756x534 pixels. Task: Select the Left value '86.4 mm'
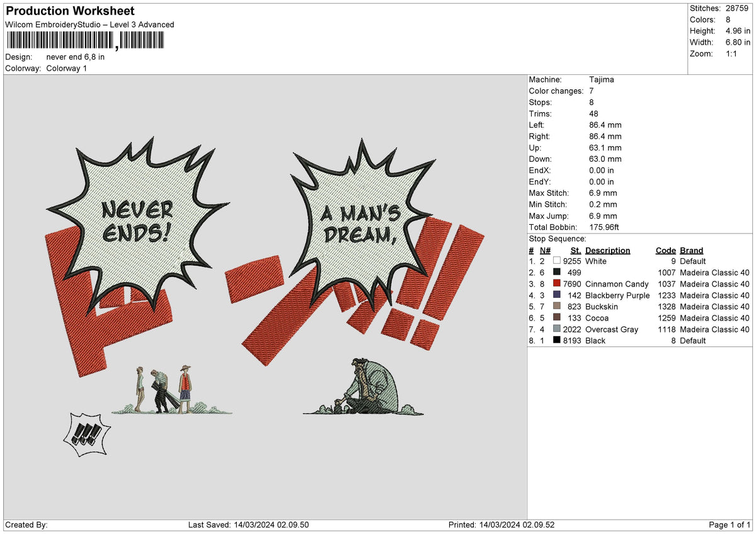pos(605,125)
